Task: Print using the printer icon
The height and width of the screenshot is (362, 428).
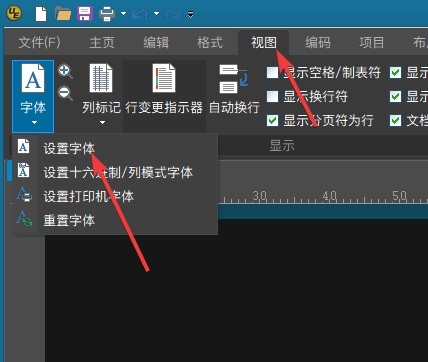Action: [107, 14]
